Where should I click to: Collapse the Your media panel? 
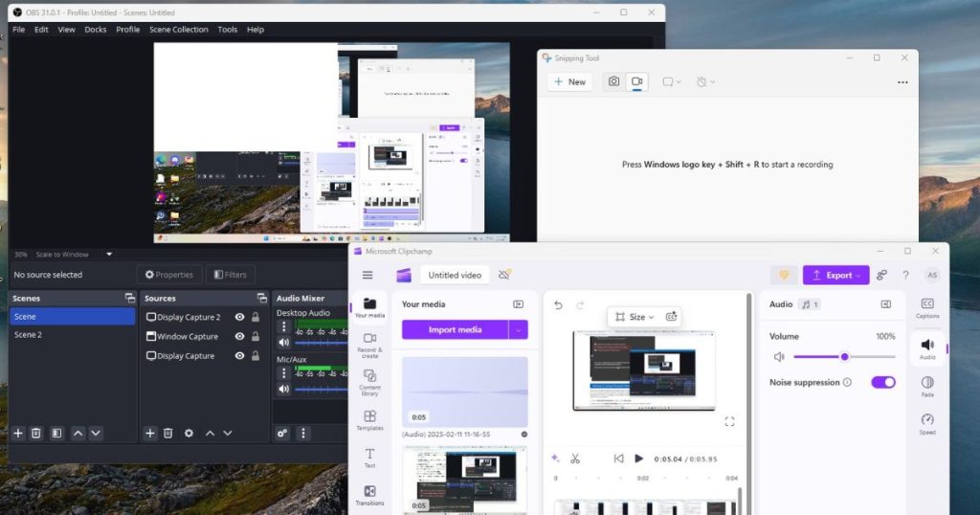(x=518, y=304)
